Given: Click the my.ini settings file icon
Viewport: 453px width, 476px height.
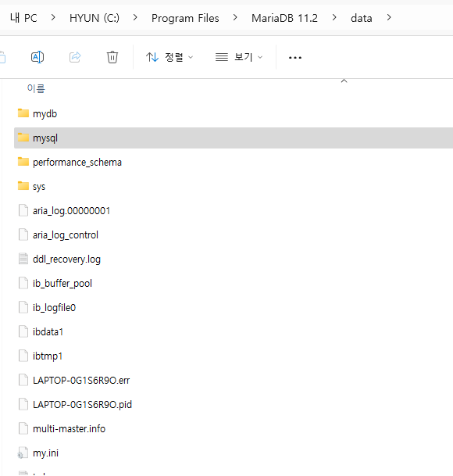Looking at the screenshot, I should pyautogui.click(x=23, y=453).
